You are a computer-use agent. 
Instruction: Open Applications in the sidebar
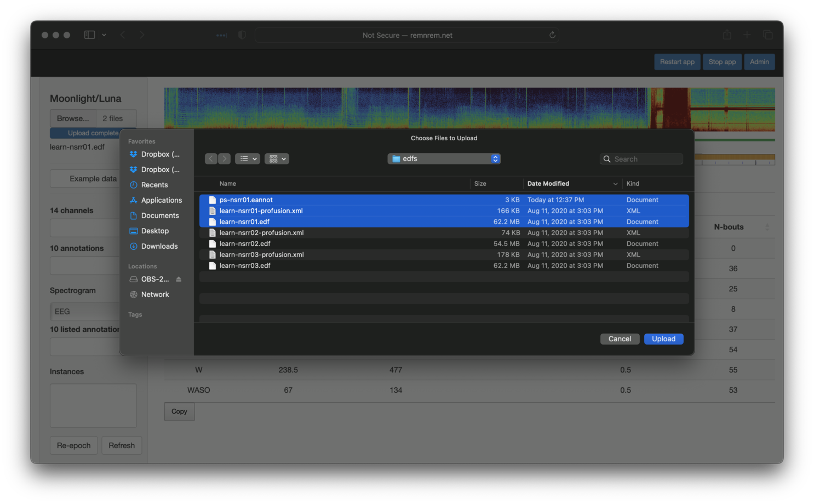coord(161,201)
